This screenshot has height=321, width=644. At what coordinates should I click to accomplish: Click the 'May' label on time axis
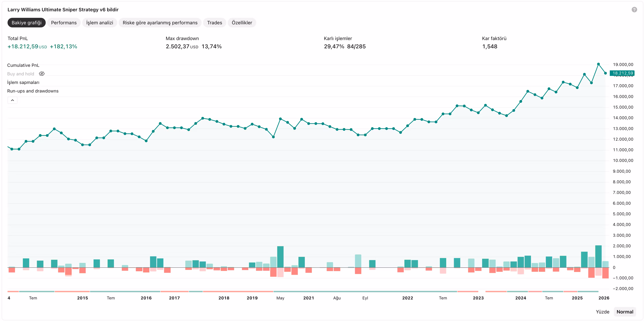[281, 298]
